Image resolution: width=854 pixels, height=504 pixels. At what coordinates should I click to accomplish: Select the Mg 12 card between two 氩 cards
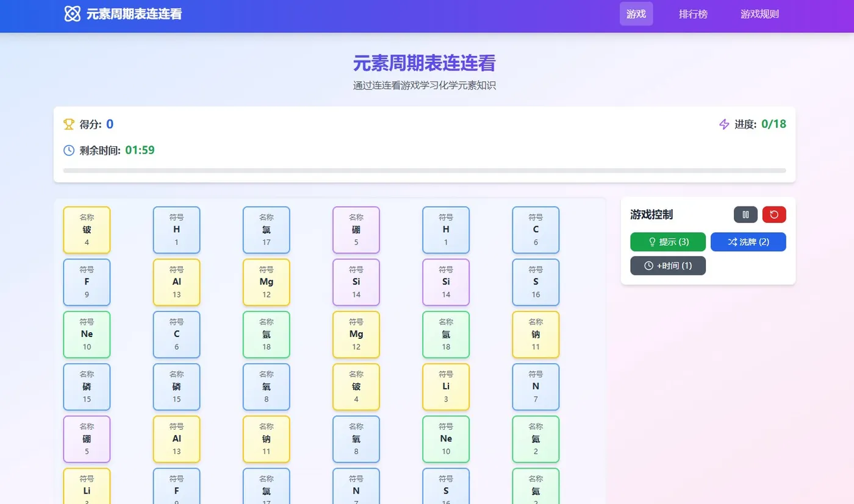[x=356, y=335]
